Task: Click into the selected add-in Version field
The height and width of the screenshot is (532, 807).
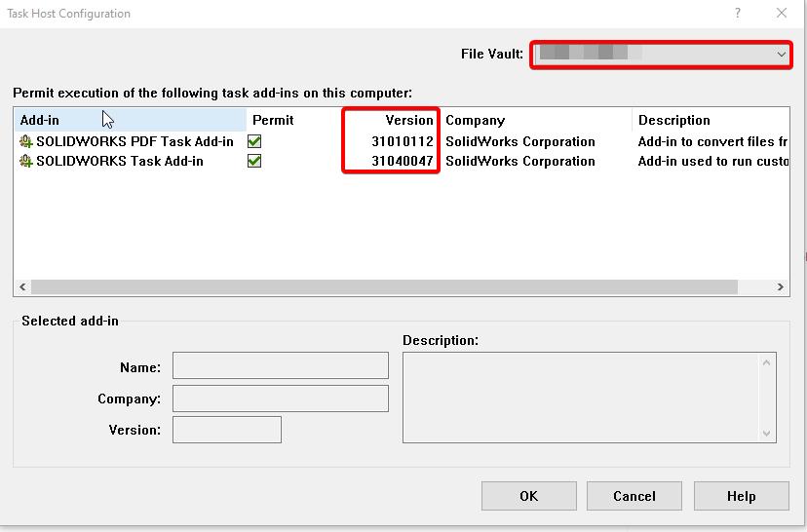Action: (x=227, y=430)
